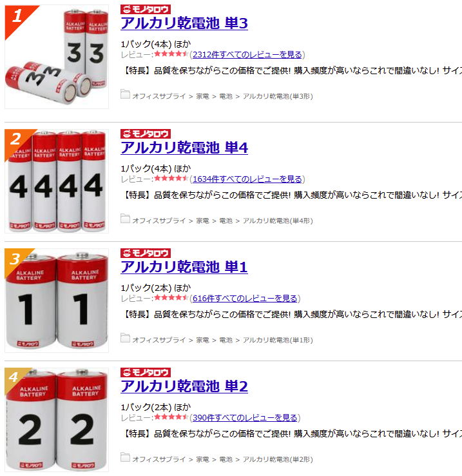View all 1634 reviews for 単4 batteries
The image size is (462, 476).
click(x=247, y=179)
